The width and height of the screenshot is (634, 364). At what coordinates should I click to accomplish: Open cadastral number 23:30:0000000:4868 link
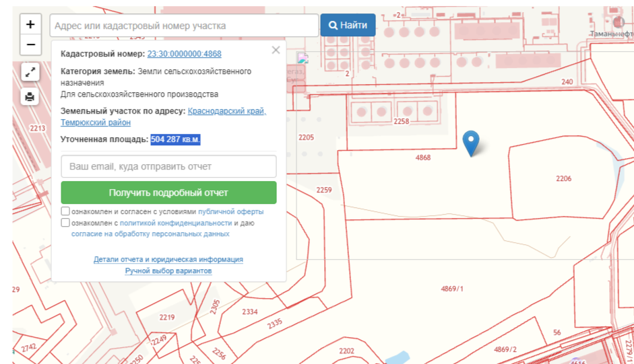(x=185, y=54)
